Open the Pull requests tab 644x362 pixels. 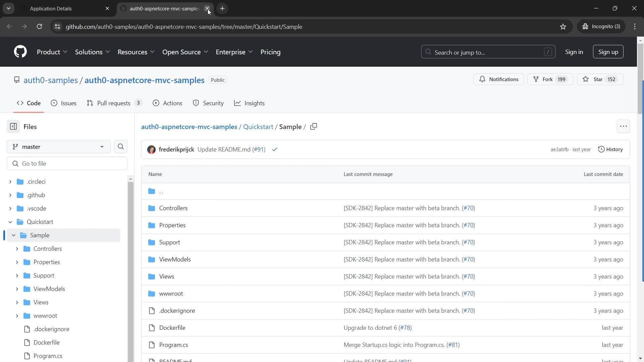coord(115,103)
